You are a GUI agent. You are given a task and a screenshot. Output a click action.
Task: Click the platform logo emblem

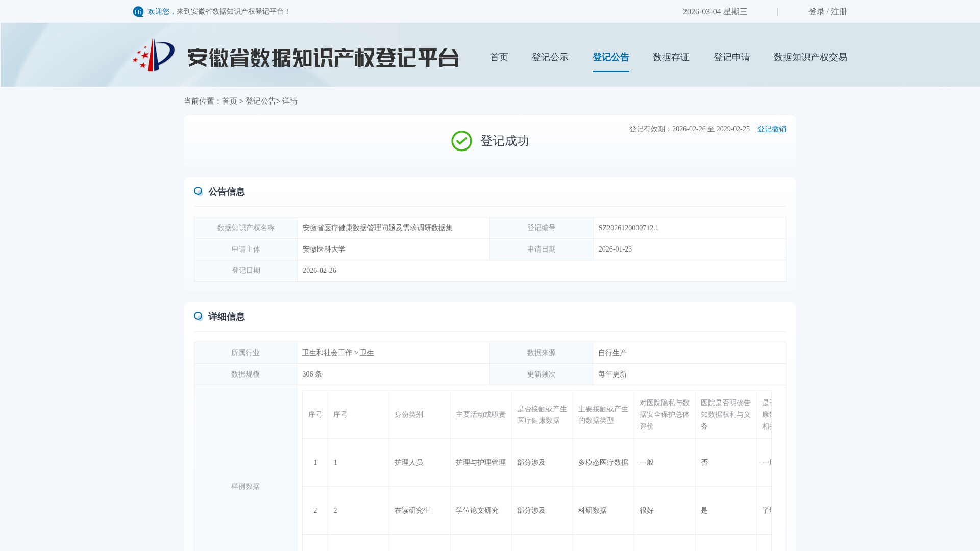(x=154, y=55)
